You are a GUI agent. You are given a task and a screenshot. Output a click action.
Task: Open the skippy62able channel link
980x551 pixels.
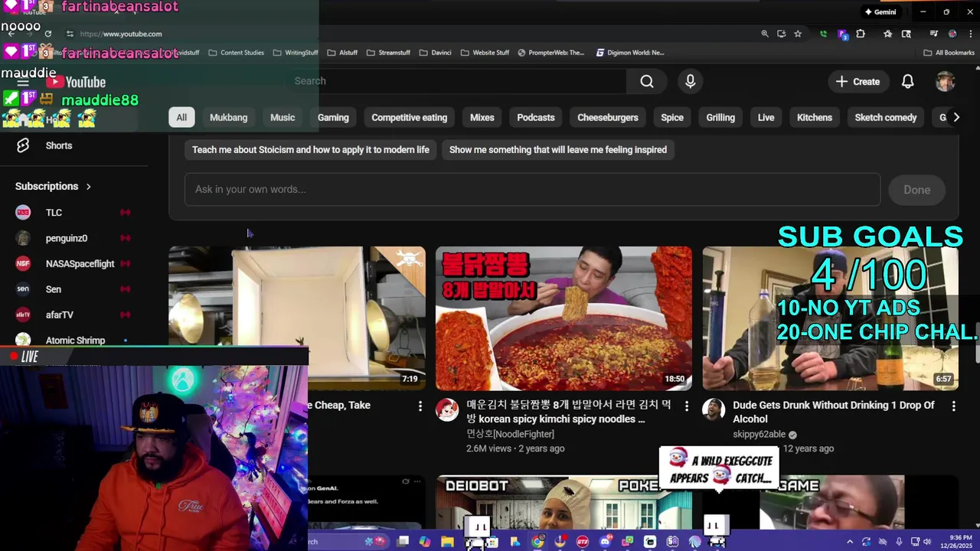[x=759, y=435]
